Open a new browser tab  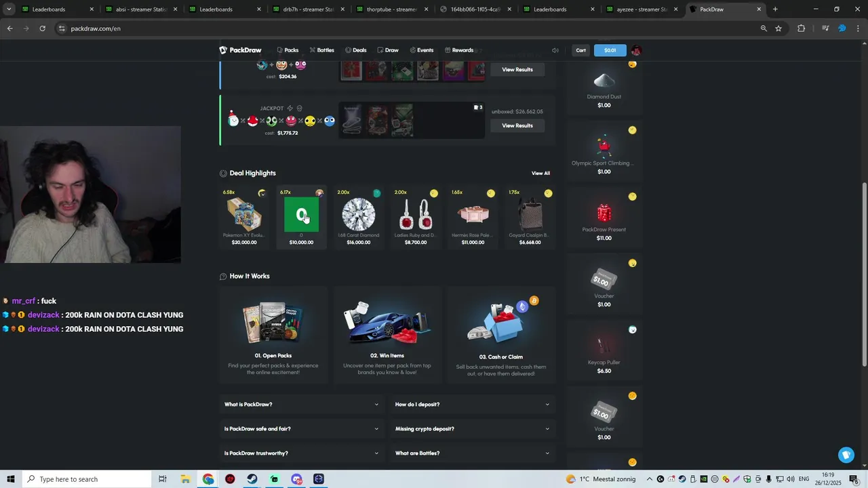click(775, 9)
